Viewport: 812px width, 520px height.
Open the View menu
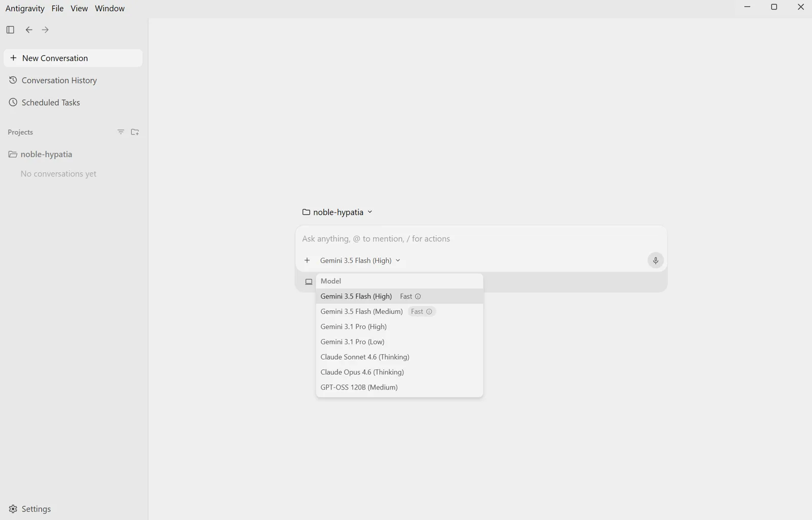coord(79,8)
